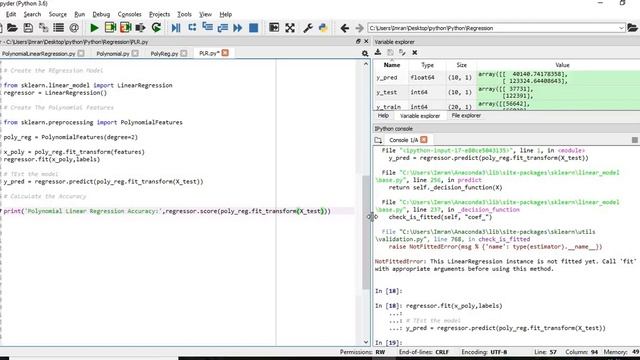Save the file using the floppy icon
This screenshot has height=360, width=640.
[x=28, y=28]
